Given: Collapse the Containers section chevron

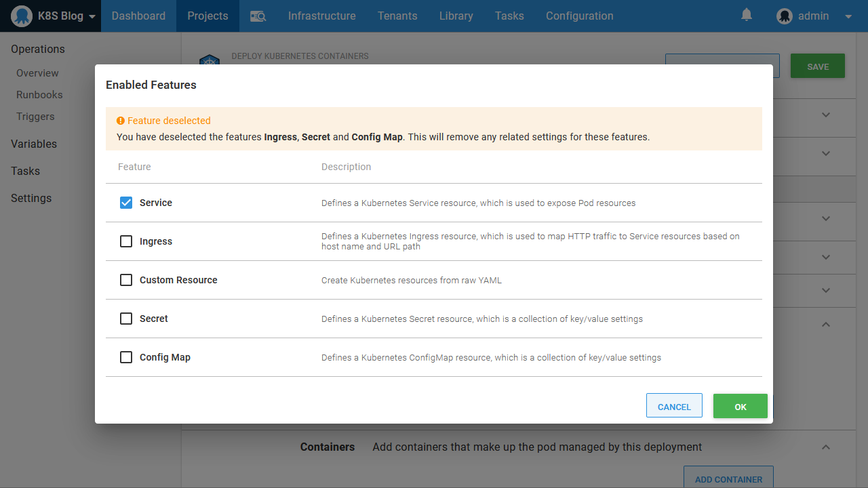Looking at the screenshot, I should click(x=826, y=447).
